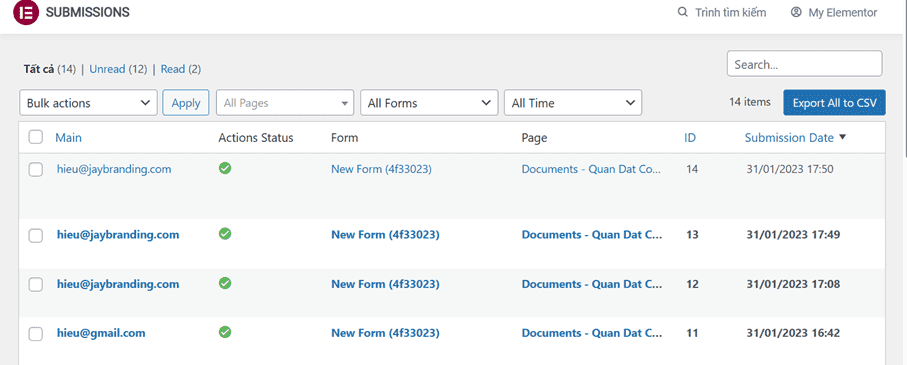
Task: Click green status check for ID 13
Action: pos(225,234)
